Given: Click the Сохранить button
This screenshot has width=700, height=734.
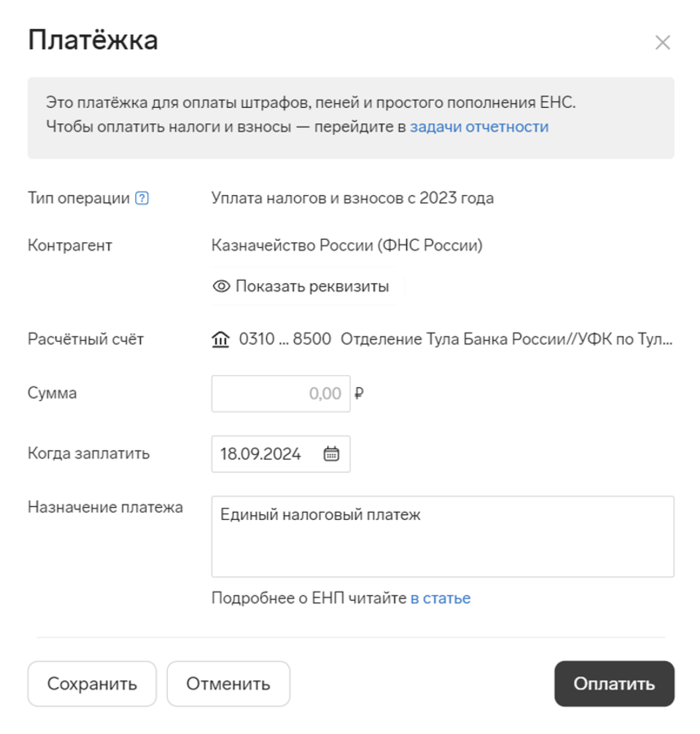Looking at the screenshot, I should pos(92,684).
